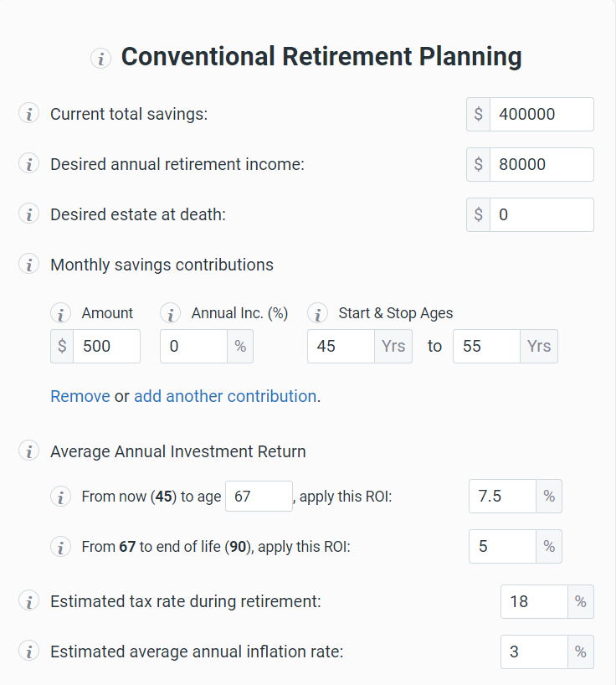Select the Current total savings field
The width and height of the screenshot is (616, 685).
pyautogui.click(x=542, y=114)
